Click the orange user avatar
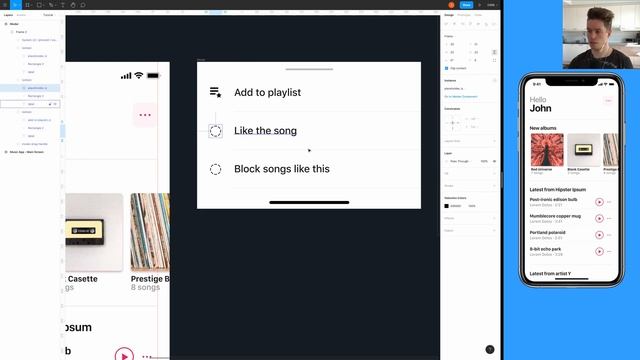 pyautogui.click(x=451, y=5)
